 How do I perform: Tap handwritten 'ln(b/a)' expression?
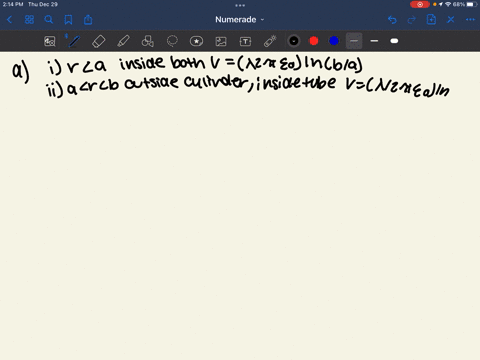click(333, 63)
